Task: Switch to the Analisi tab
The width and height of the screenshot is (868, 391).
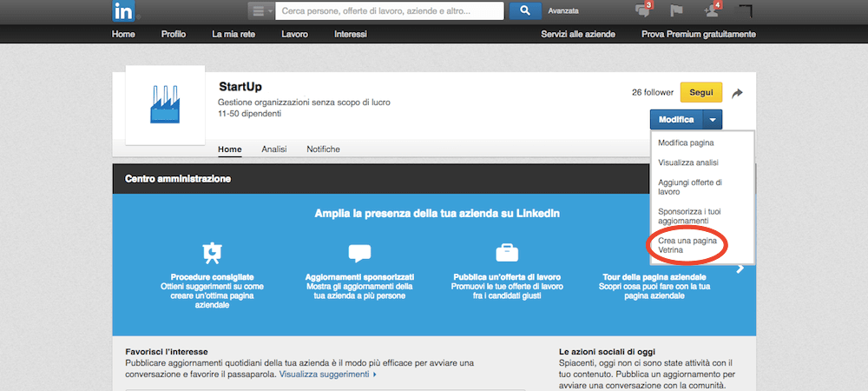Action: (274, 149)
